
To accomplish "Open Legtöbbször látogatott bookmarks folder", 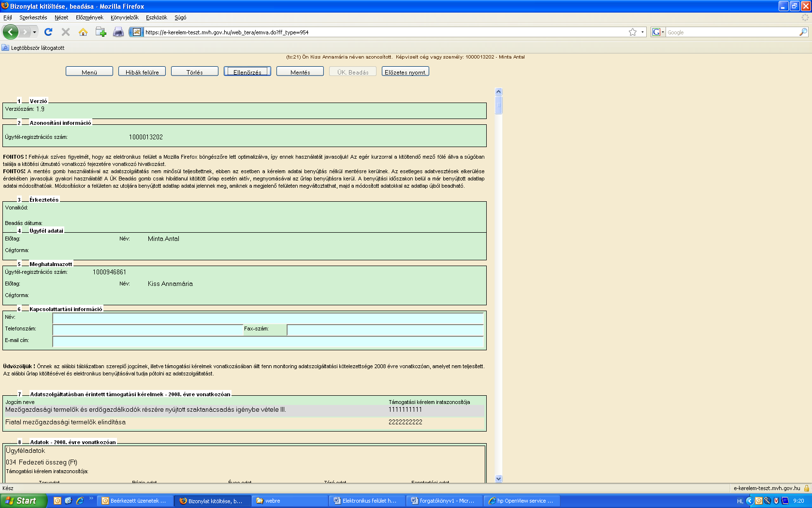I will point(33,48).
